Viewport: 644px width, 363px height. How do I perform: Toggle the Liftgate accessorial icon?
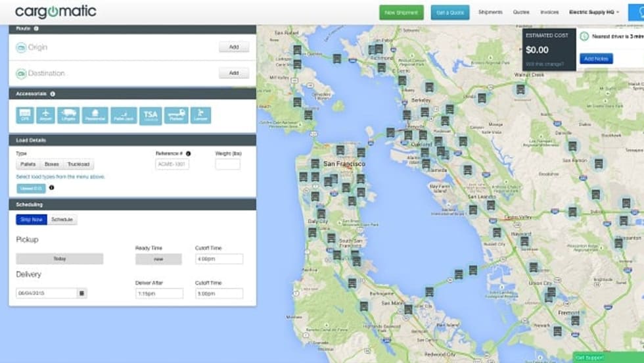point(68,116)
